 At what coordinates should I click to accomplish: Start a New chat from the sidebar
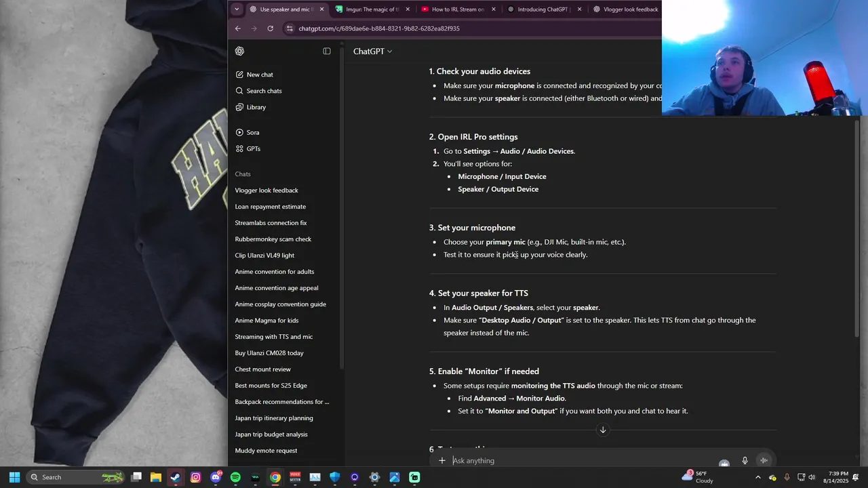254,75
